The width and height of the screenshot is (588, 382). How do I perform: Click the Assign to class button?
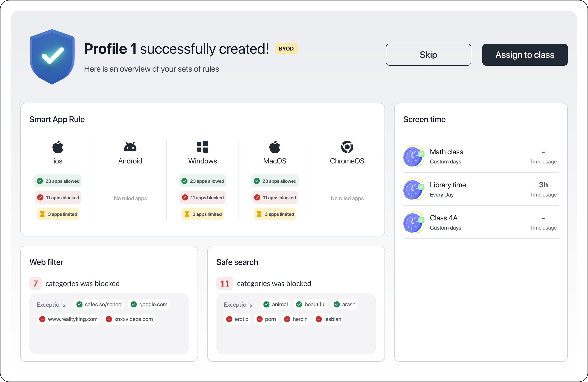click(x=525, y=55)
